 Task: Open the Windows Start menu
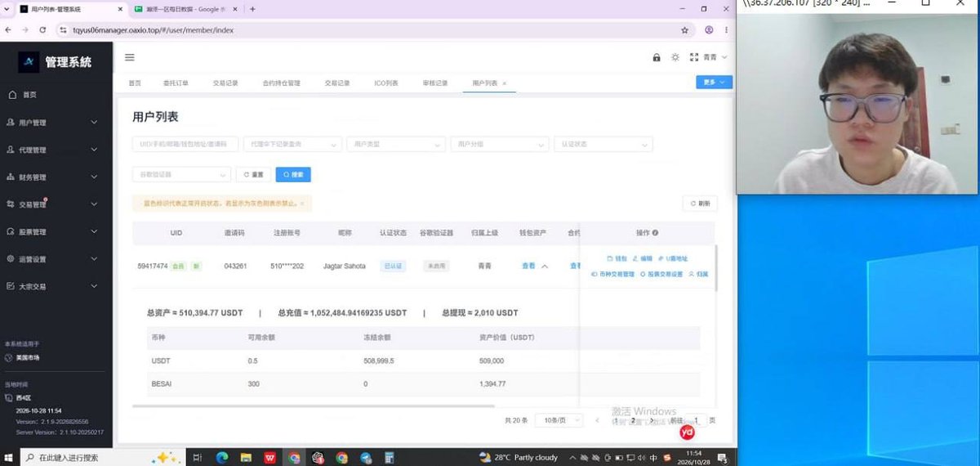click(9, 457)
